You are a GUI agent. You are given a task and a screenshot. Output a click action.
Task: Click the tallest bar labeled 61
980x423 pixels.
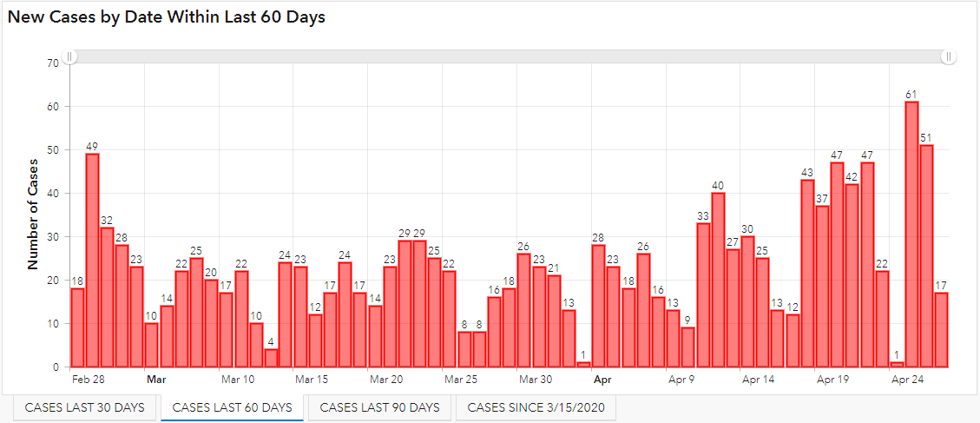coord(911,235)
